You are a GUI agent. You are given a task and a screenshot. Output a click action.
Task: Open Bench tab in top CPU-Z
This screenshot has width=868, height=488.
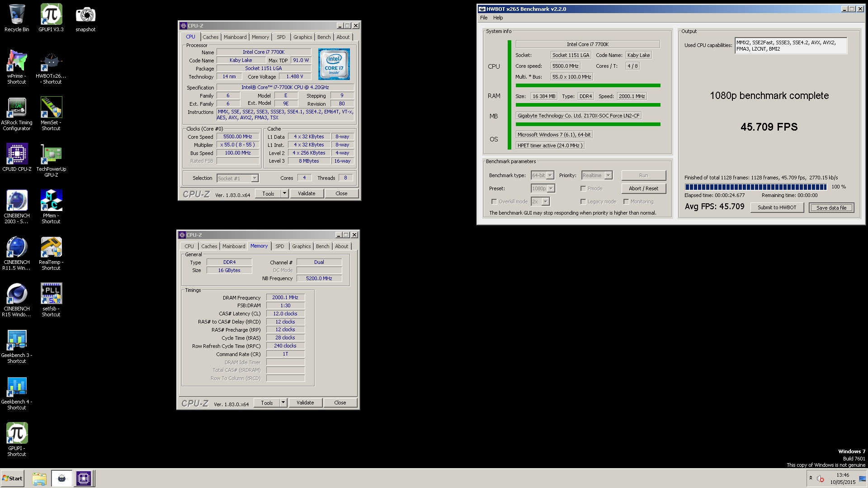324,37
